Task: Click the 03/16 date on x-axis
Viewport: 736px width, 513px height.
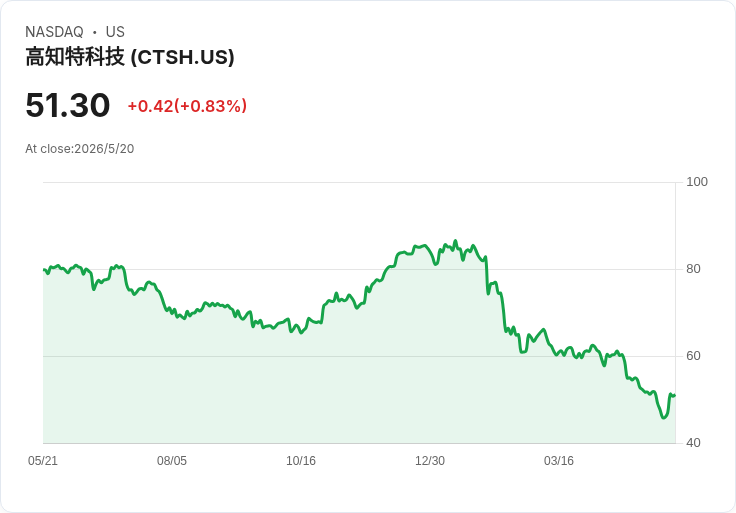Action: coord(559,460)
